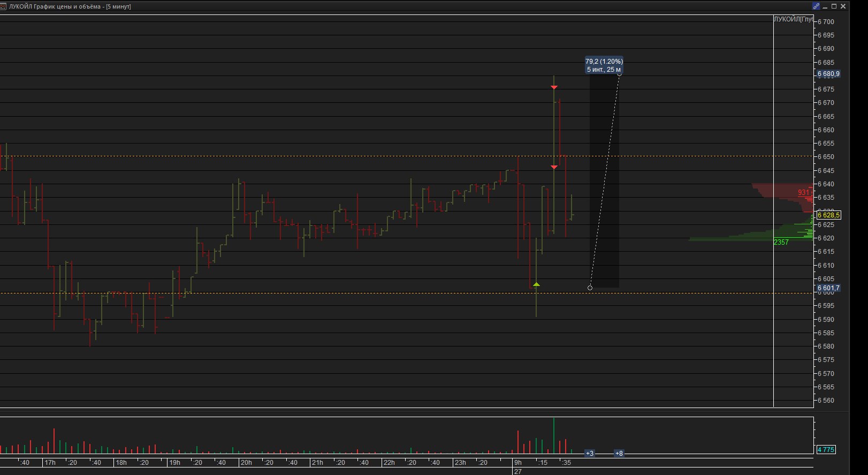Minimize the ЛУКОЙЛ chart window
Image resolution: width=868 pixels, height=475 pixels.
pyautogui.click(x=825, y=6)
